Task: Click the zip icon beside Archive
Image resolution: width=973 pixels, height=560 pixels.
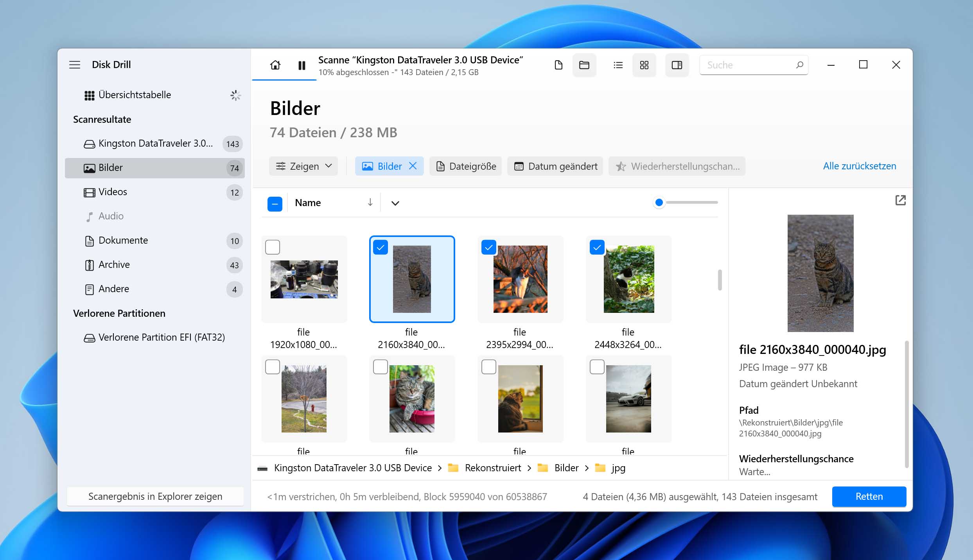Action: click(89, 265)
